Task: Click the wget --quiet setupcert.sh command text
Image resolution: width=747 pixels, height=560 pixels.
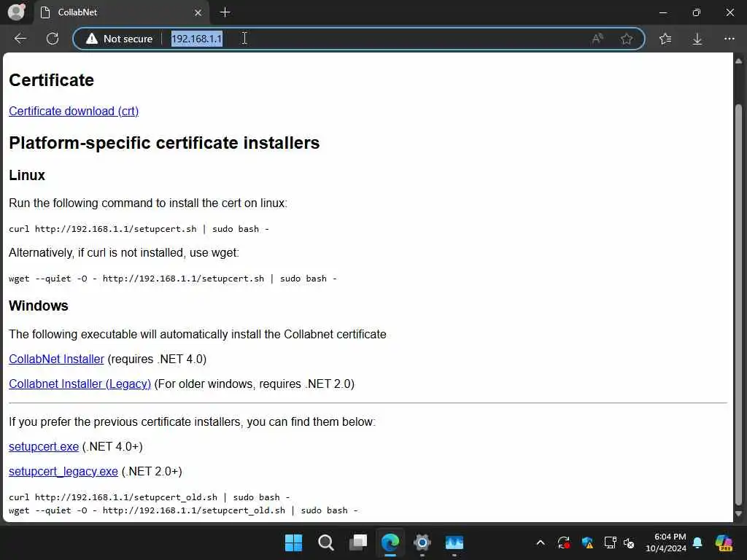Action: 172,279
